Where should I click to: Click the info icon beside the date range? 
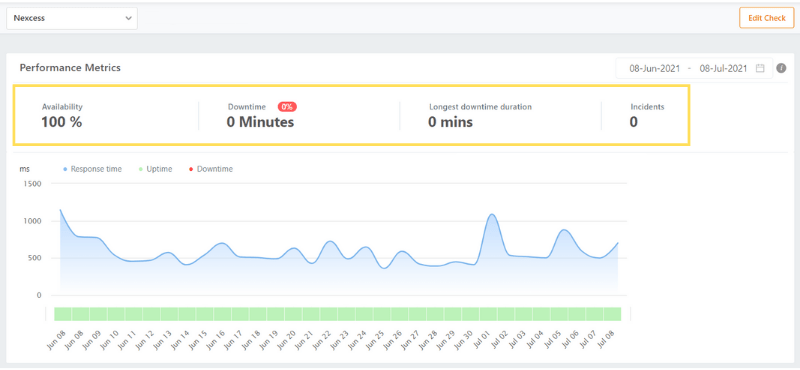[781, 68]
